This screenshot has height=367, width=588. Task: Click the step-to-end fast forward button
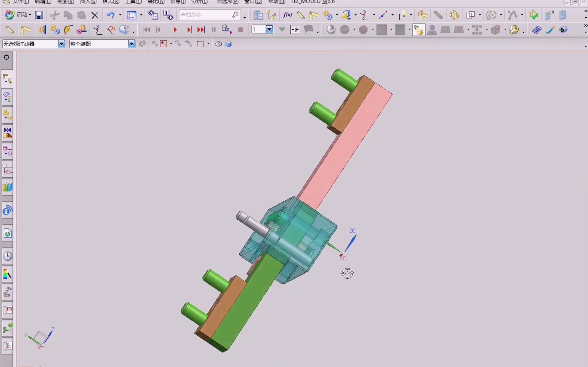tap(201, 30)
